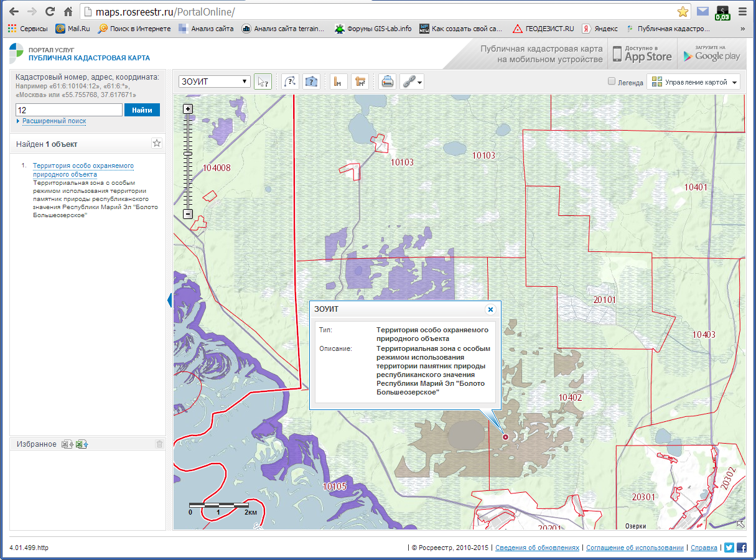Click the selected object marker on map

pos(505,437)
